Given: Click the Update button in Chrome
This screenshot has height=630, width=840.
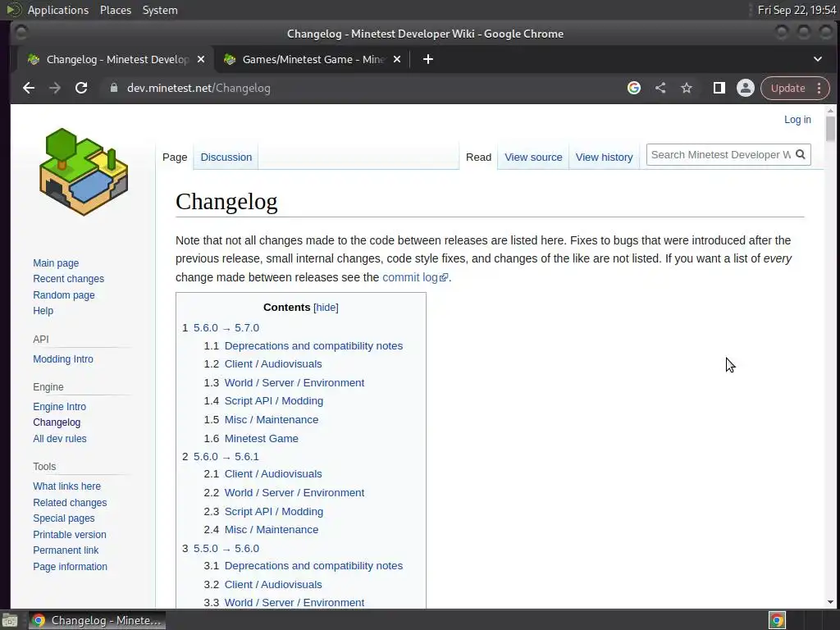Looking at the screenshot, I should [x=787, y=88].
